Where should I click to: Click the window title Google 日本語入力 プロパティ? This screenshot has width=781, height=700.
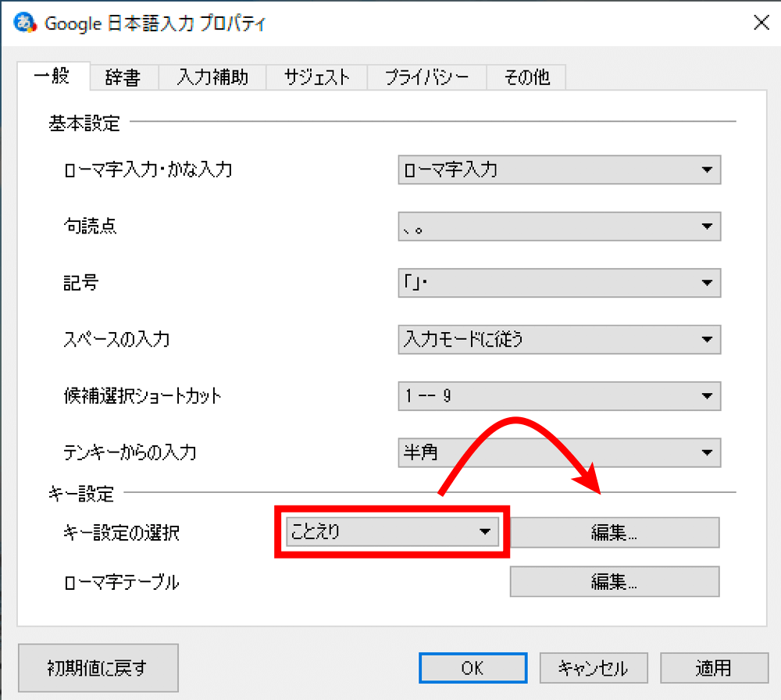click(155, 23)
